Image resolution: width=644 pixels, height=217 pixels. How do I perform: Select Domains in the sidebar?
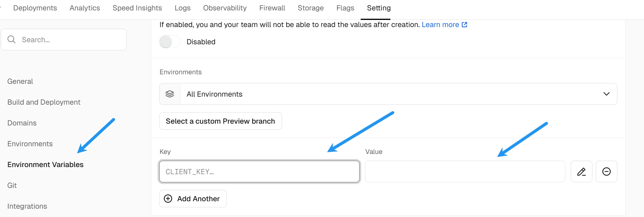pos(22,123)
